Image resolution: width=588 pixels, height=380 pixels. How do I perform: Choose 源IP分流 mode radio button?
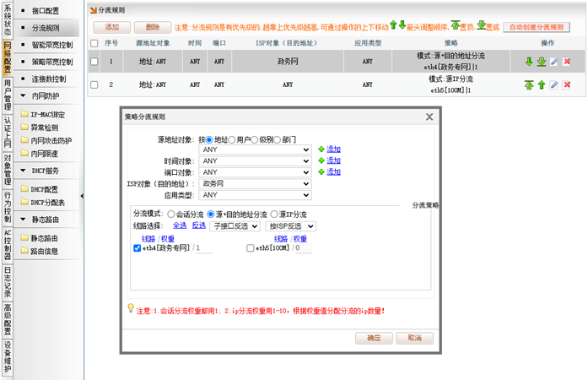[x=273, y=214]
